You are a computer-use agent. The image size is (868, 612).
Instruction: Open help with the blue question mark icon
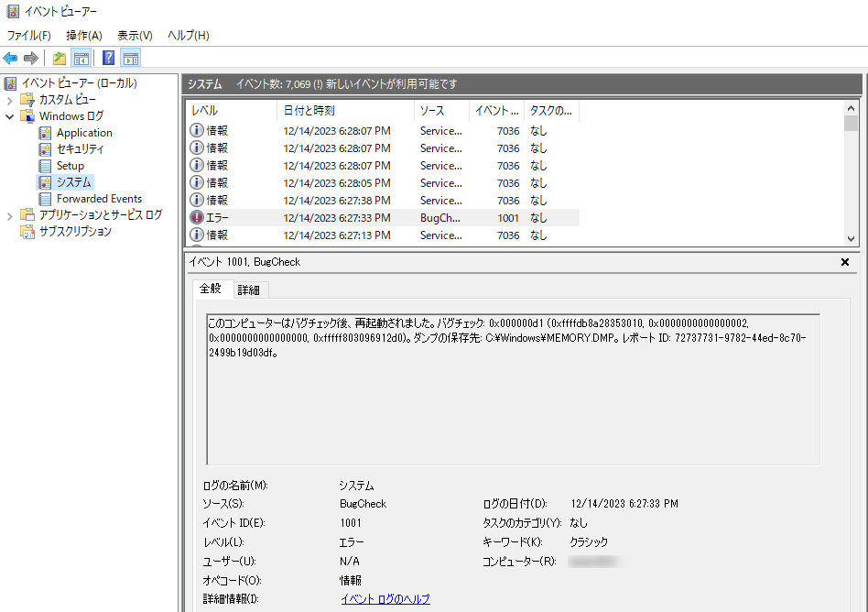point(108,58)
